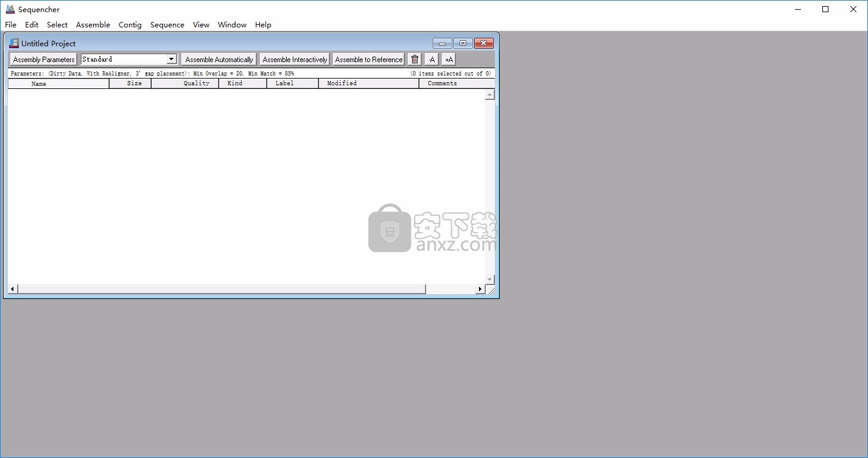Close the Untitled Project window
Screen dimensions: 868x458
pyautogui.click(x=483, y=43)
